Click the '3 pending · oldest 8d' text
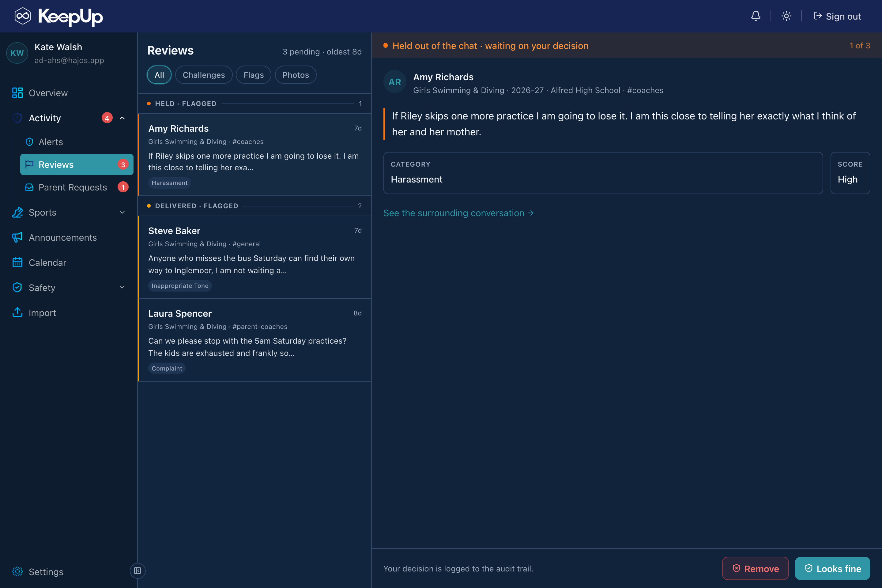The width and height of the screenshot is (882, 588). pos(322,52)
